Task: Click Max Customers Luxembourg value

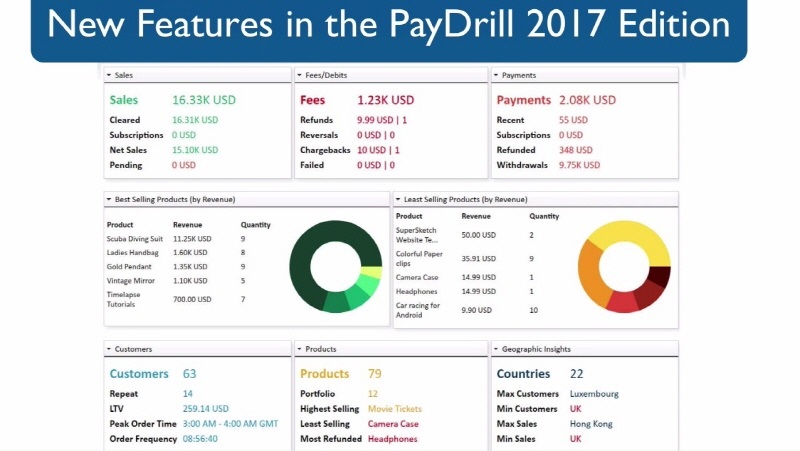Action: 594,394
